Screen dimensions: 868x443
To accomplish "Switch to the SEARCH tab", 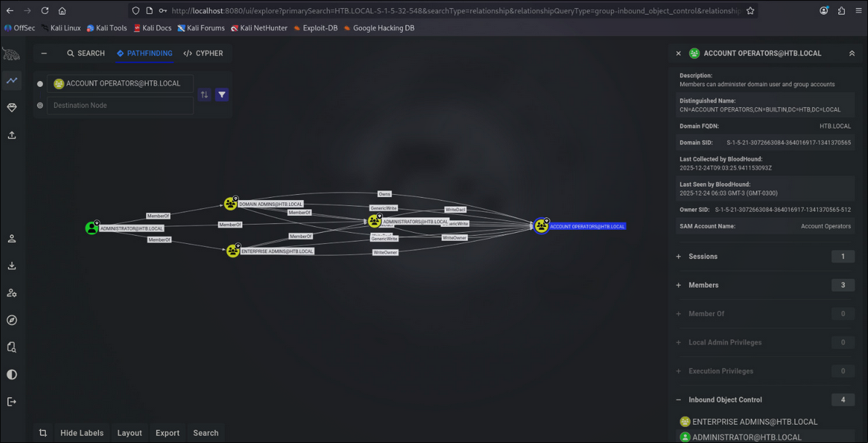I will (x=86, y=53).
